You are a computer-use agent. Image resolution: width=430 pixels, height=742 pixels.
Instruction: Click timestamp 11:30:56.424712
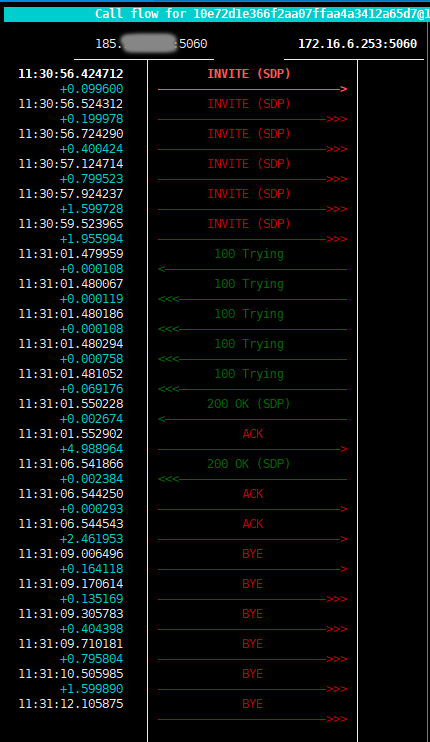71,74
